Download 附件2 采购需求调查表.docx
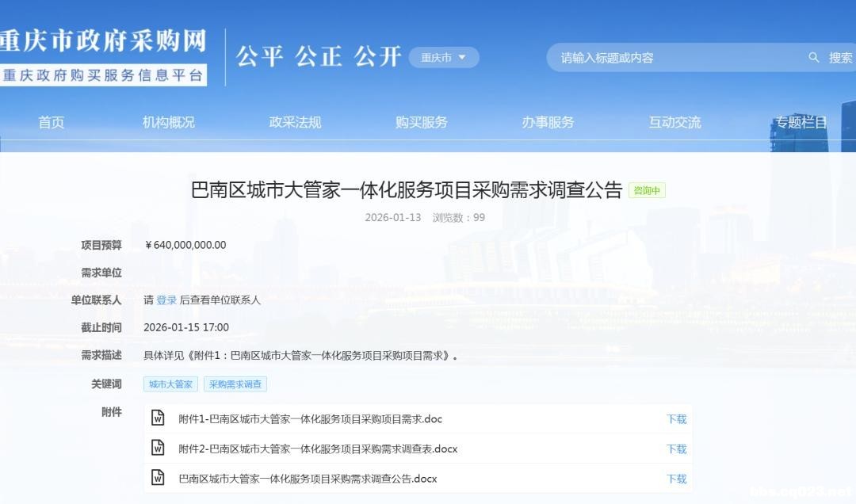The height and width of the screenshot is (504, 856). [x=676, y=449]
